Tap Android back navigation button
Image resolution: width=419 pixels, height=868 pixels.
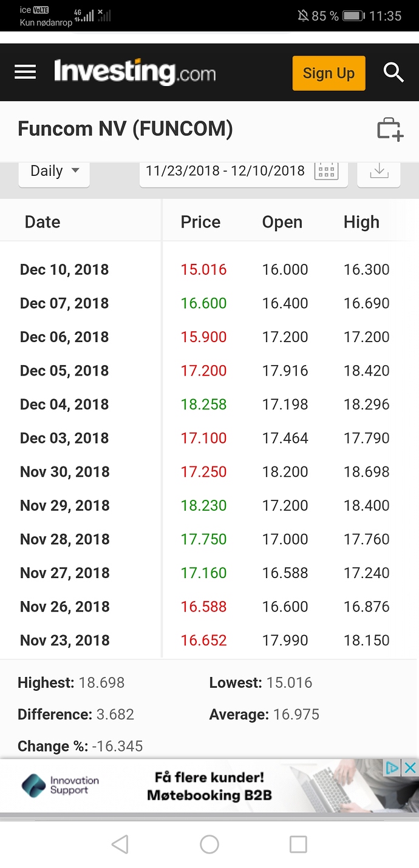click(x=120, y=844)
